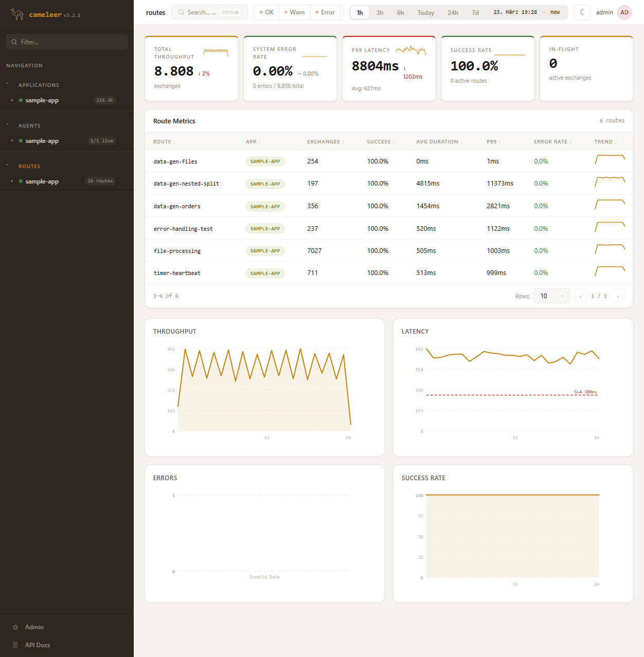Open Admin settings gear in sidebar
644x657 pixels.
click(x=15, y=627)
